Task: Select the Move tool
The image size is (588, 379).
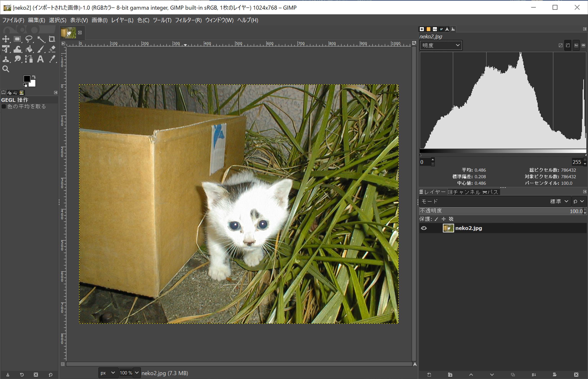Action: pyautogui.click(x=6, y=39)
